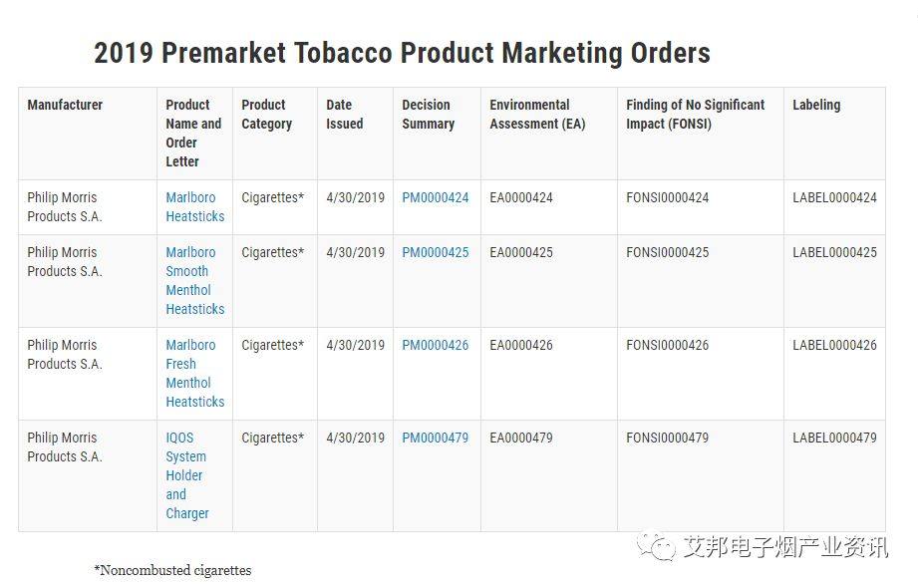Viewport: 918px width, 588px height.
Task: Open decision summary PM0000479
Action: click(x=435, y=438)
